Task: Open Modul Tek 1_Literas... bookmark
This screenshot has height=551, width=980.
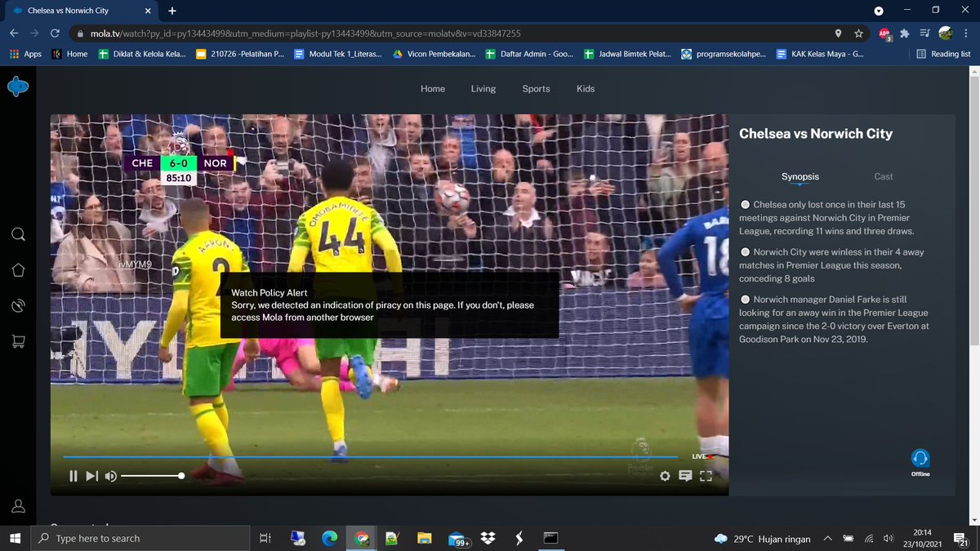Action: click(338, 54)
